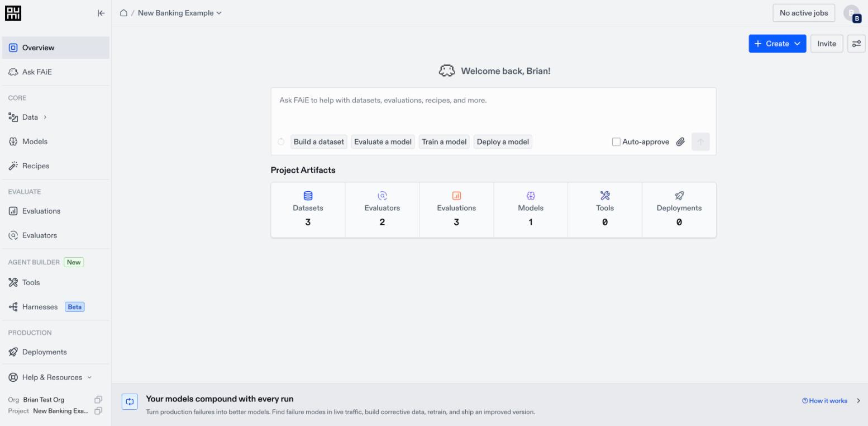This screenshot has width=868, height=426.
Task: Click the How it works link
Action: tap(824, 401)
